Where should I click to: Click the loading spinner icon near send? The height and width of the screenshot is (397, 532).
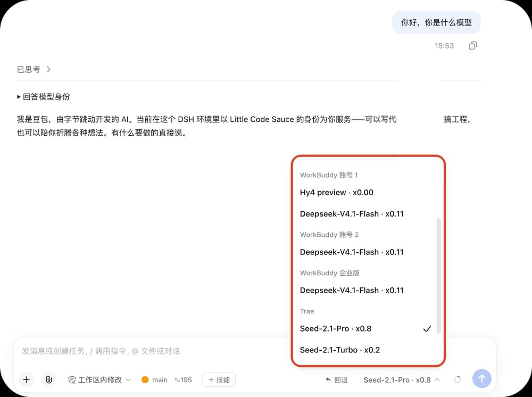point(458,379)
